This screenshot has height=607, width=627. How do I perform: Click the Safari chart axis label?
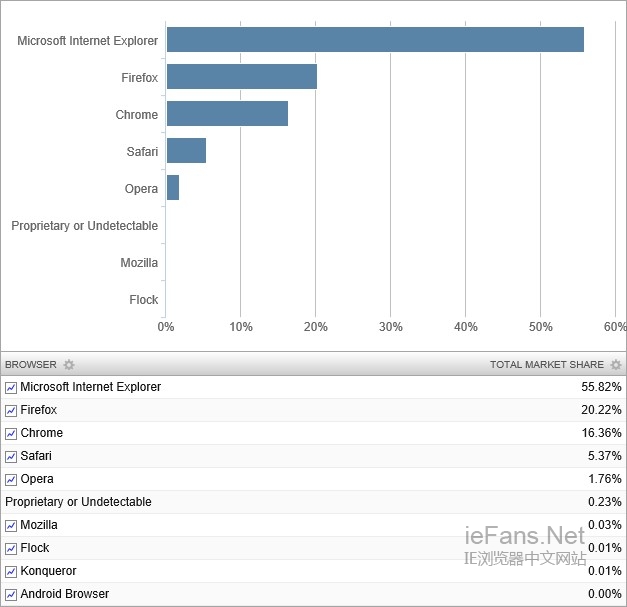[142, 152]
